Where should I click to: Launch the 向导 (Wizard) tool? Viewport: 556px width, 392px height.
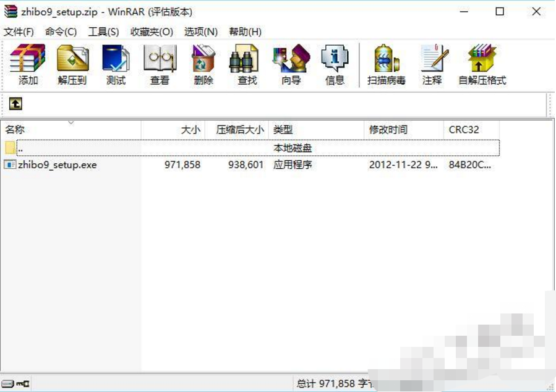tap(291, 65)
